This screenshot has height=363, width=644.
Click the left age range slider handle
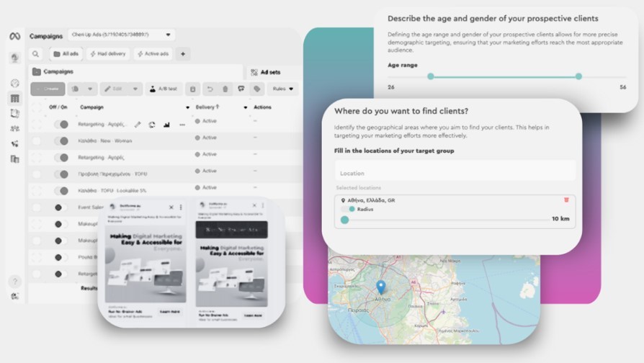[431, 76]
